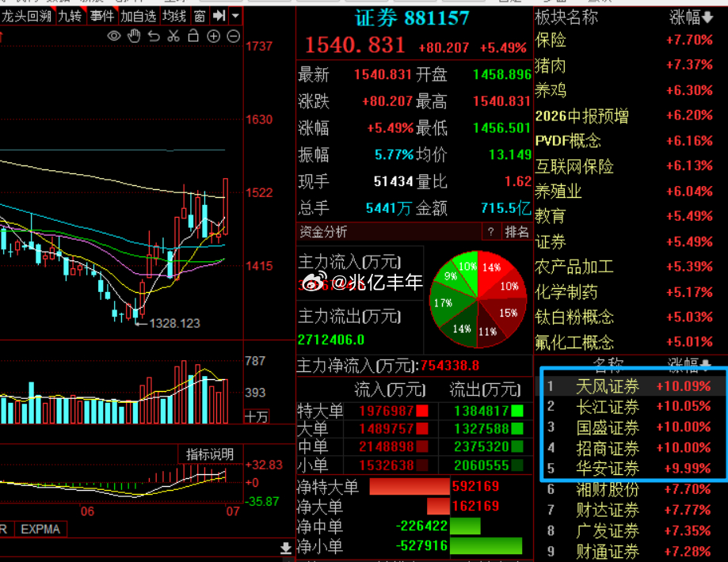Screen dimensions: 728x562
Task: Toggle the padlock lock icon
Action: pyautogui.click(x=193, y=36)
